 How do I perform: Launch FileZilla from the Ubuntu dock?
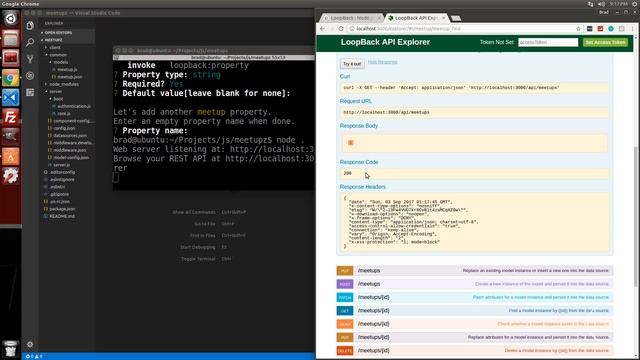(x=11, y=117)
